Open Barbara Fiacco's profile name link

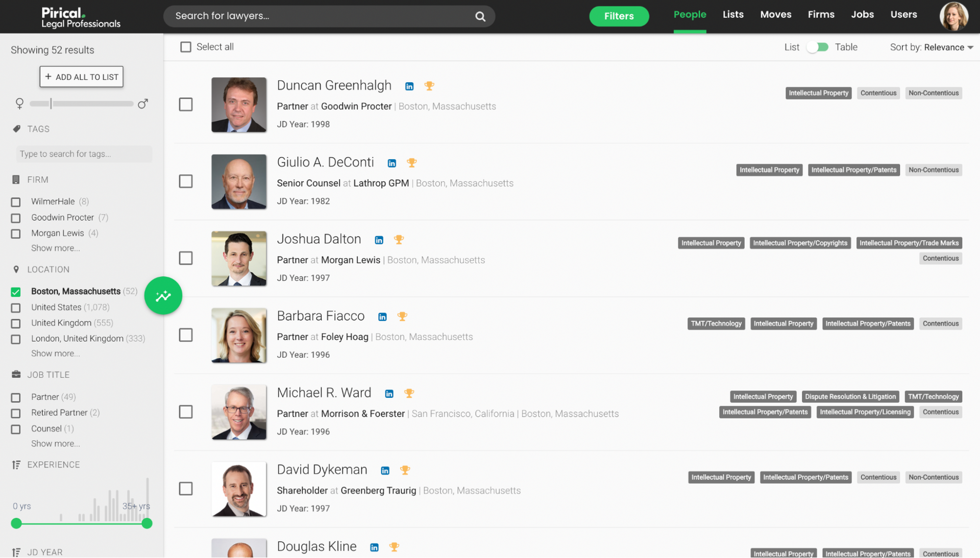click(321, 316)
